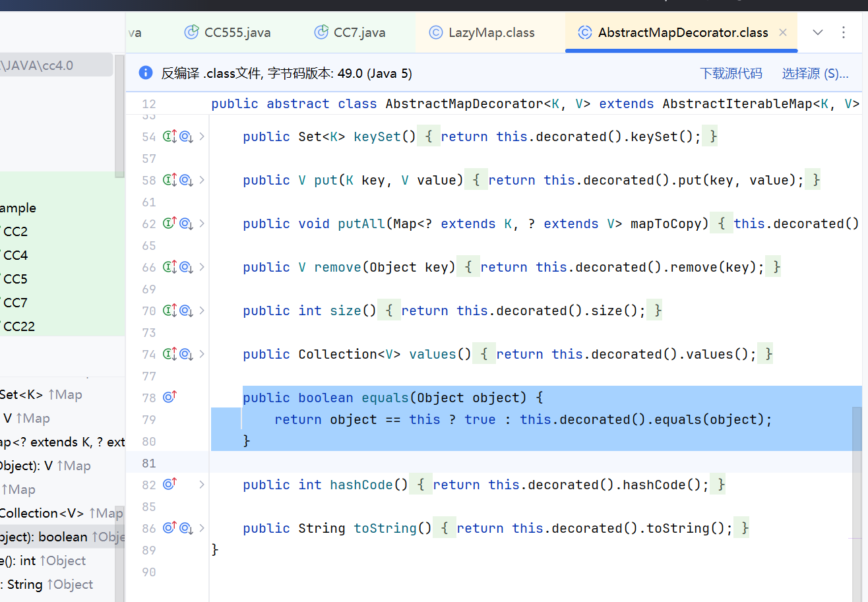Click the implements-method icon on line 54
Image resolution: width=868 pixels, height=602 pixels.
coord(170,136)
